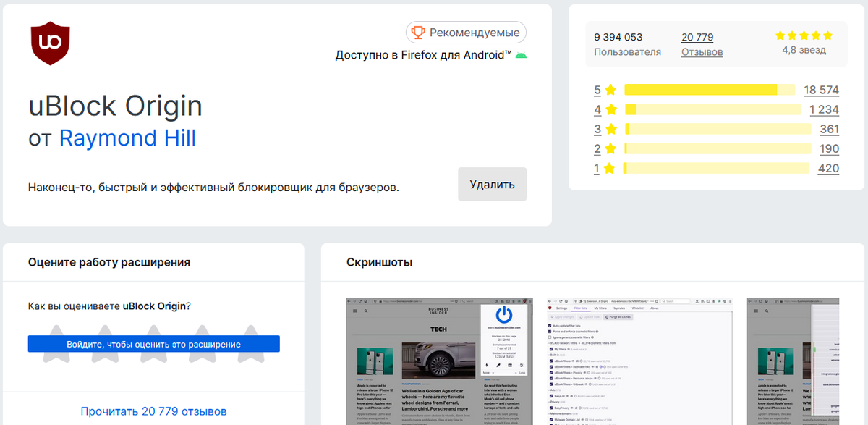Open the 361 reviews count
868x425 pixels.
830,129
